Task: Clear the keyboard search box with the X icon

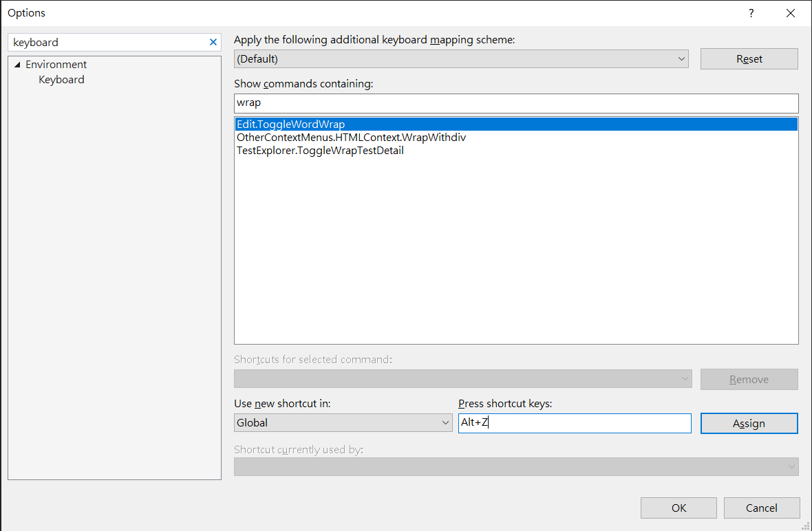Action: (x=213, y=42)
